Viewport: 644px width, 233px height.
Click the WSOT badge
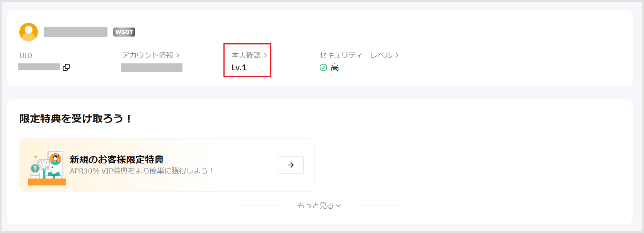pos(124,32)
